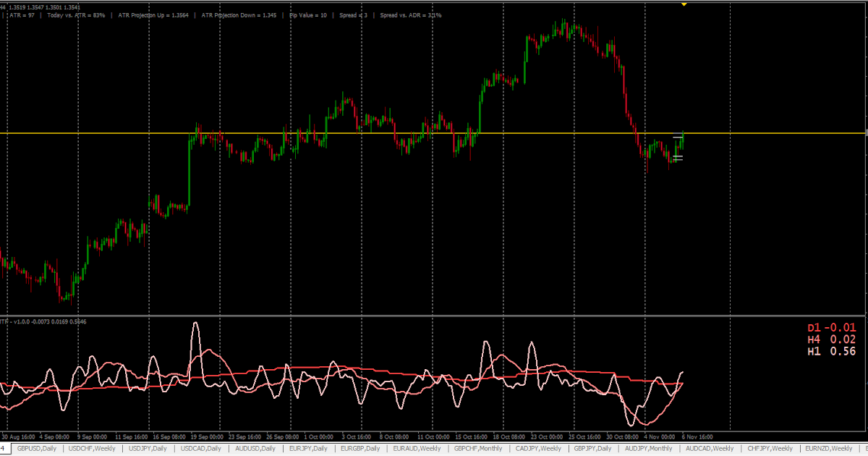Open the GBPCHF,Monthly chart tab

478,449
